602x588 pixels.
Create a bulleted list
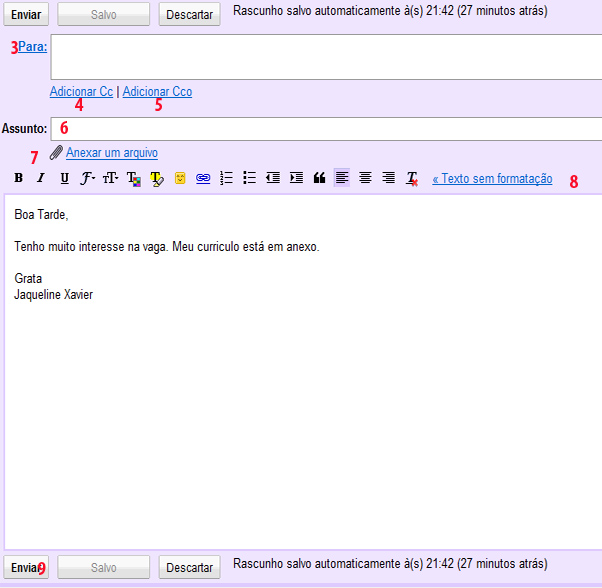[250, 178]
